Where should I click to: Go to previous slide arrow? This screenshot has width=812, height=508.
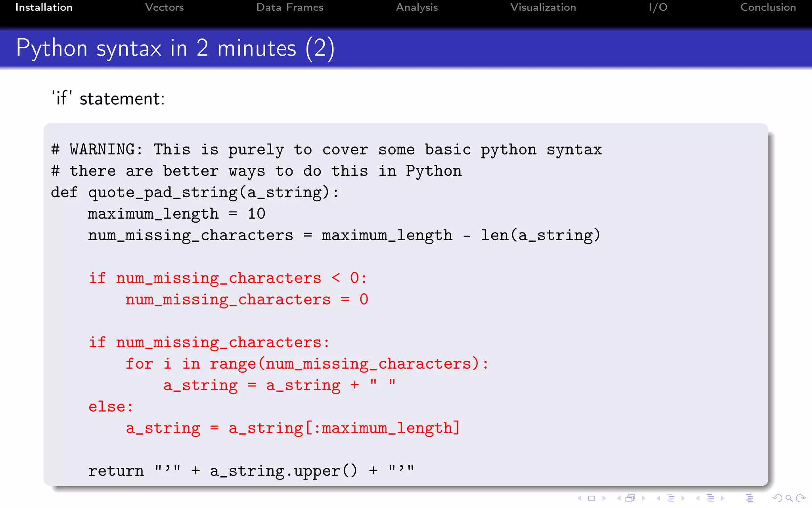[x=579, y=498]
